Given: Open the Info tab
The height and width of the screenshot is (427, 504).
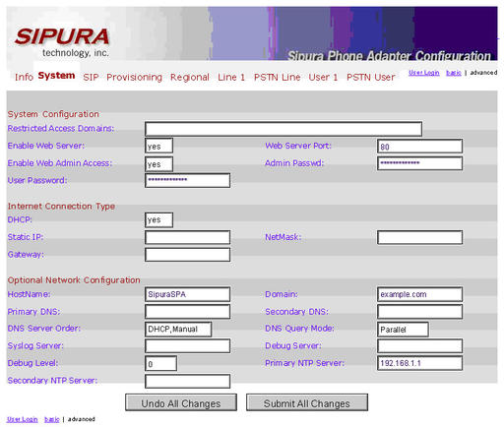Looking at the screenshot, I should pos(24,77).
